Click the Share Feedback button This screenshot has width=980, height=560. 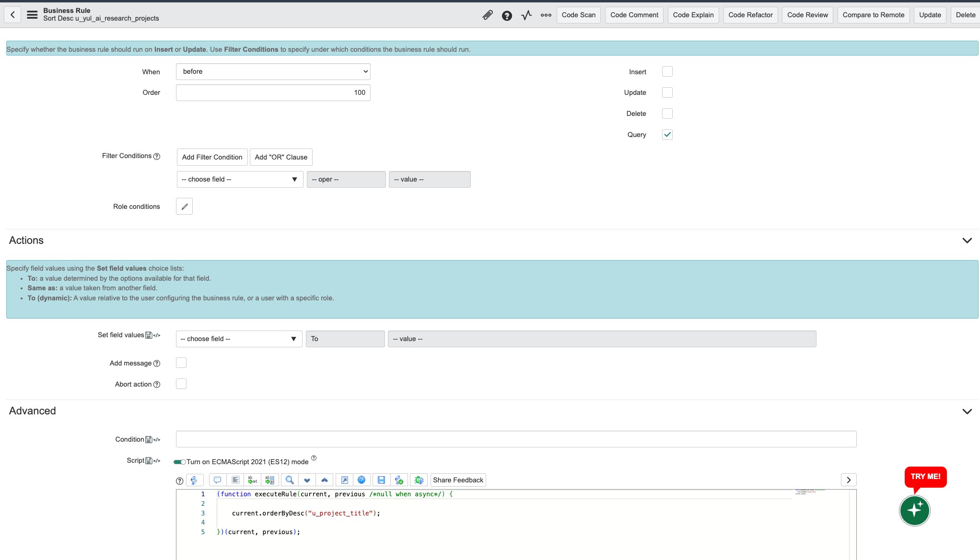[458, 480]
